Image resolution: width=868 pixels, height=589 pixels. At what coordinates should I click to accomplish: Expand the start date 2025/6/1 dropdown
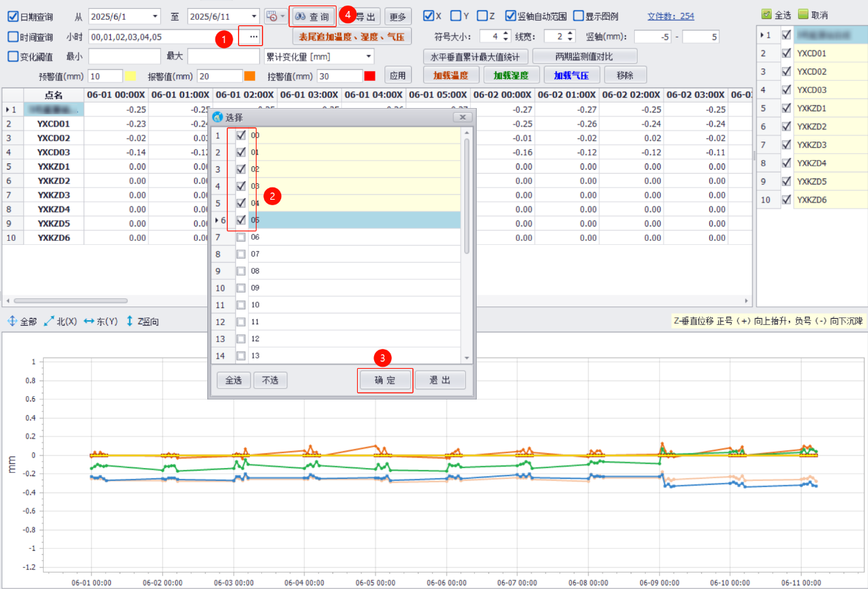point(155,16)
